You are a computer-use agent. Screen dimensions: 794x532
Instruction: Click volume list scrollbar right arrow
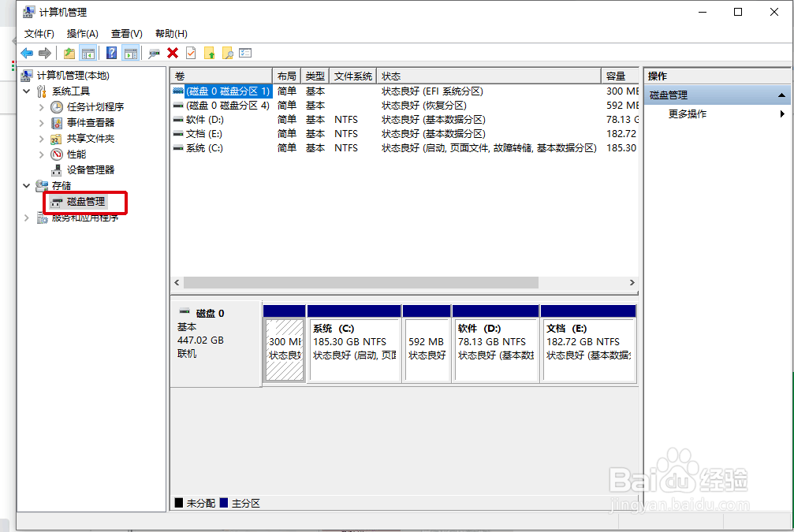[632, 282]
